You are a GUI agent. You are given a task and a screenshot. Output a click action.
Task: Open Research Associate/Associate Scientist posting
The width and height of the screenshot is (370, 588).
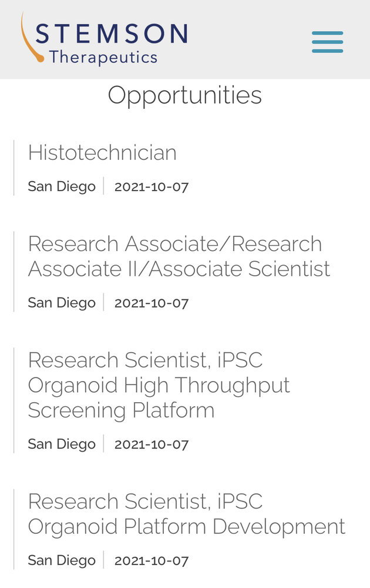[x=179, y=256]
